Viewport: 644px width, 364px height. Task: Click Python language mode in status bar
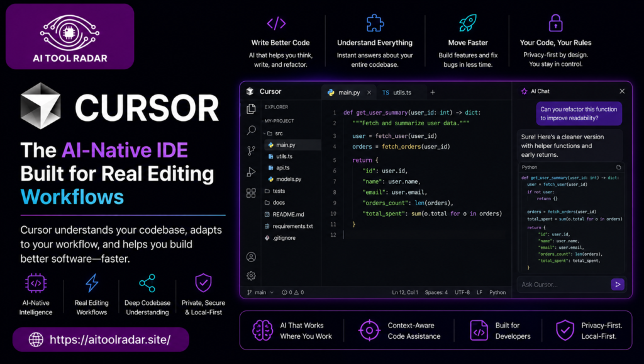pos(497,292)
